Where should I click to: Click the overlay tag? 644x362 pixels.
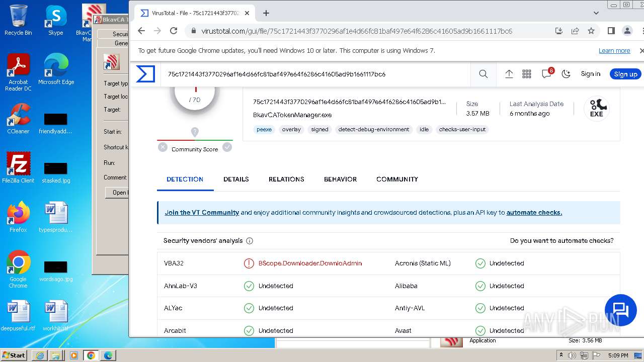[291, 129]
